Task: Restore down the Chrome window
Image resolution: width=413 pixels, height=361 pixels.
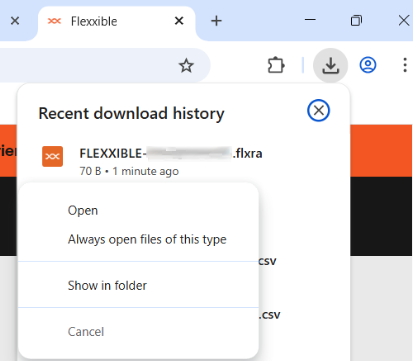Action: (356, 21)
